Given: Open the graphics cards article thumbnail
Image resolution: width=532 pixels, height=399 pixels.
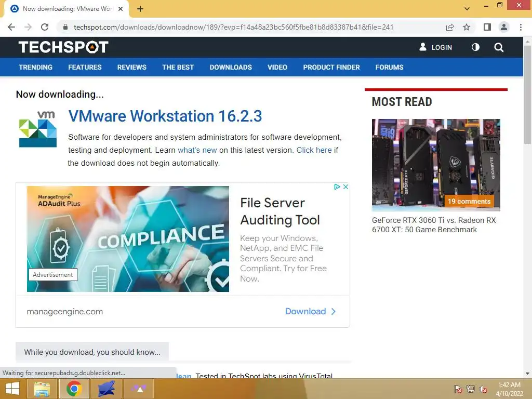Looking at the screenshot, I should click(436, 165).
